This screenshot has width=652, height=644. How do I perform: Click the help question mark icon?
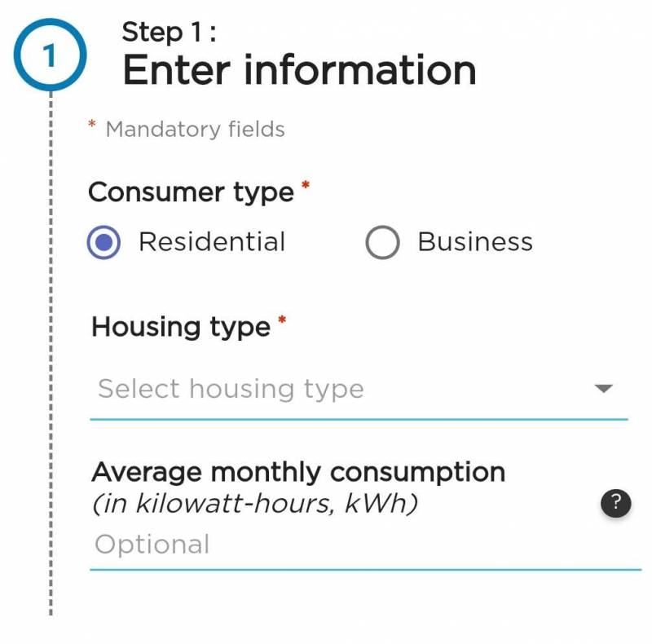[615, 503]
